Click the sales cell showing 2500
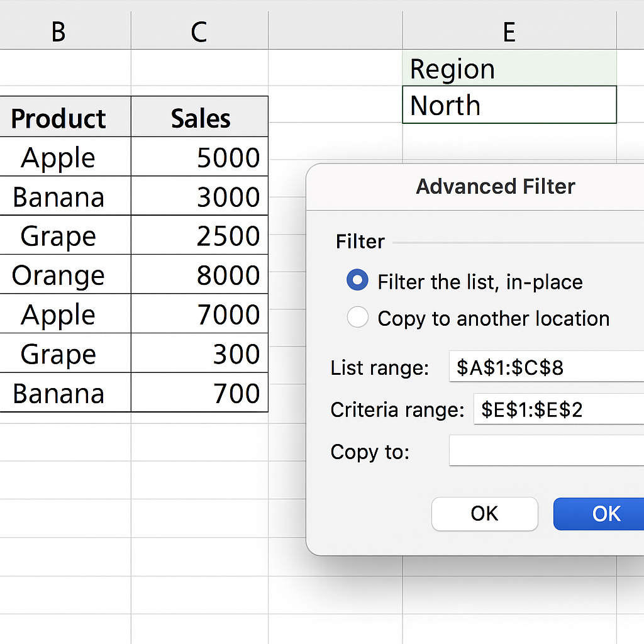644x644 pixels. coord(200,236)
